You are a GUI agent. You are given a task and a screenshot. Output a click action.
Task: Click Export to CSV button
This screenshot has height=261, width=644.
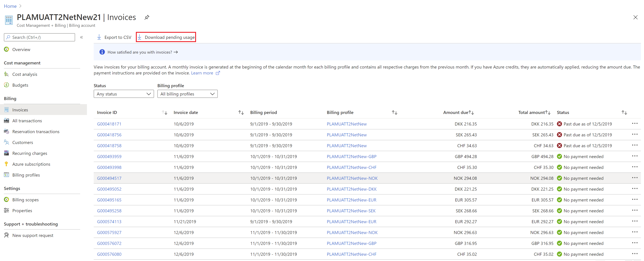click(x=114, y=37)
